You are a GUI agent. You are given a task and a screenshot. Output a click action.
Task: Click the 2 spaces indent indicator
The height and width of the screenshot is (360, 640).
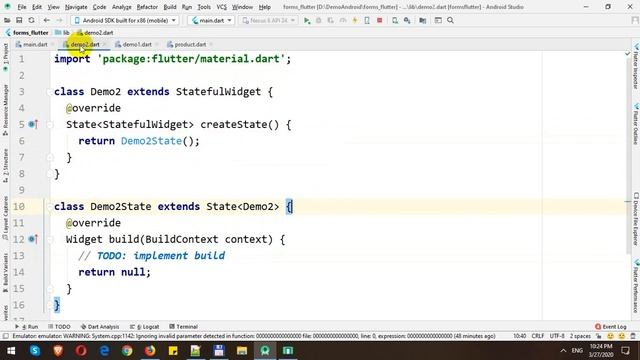click(x=580, y=336)
